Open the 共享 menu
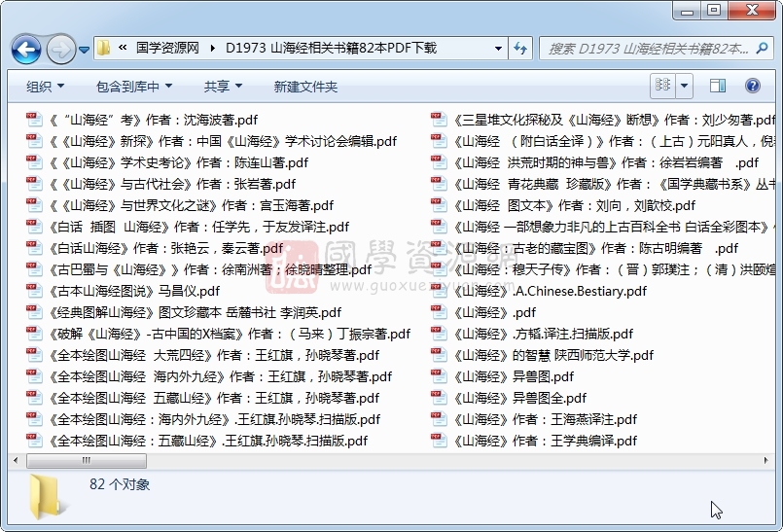Image resolution: width=783 pixels, height=532 pixels. pos(223,87)
